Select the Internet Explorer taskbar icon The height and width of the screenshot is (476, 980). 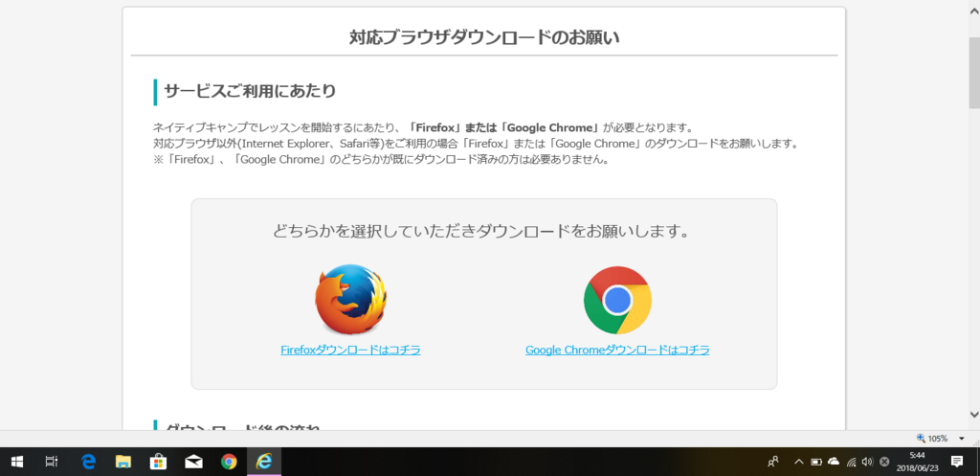coord(264,463)
